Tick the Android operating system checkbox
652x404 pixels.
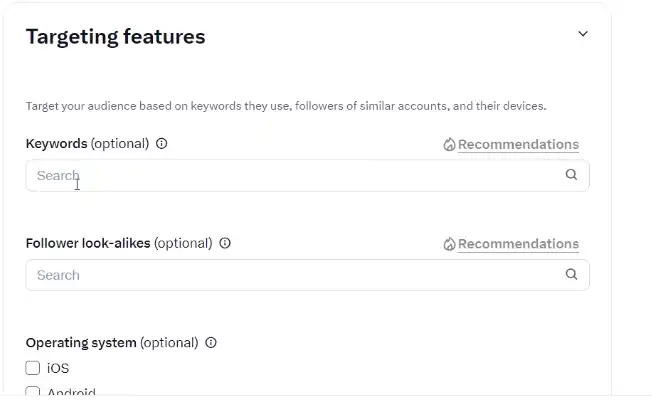(32, 391)
